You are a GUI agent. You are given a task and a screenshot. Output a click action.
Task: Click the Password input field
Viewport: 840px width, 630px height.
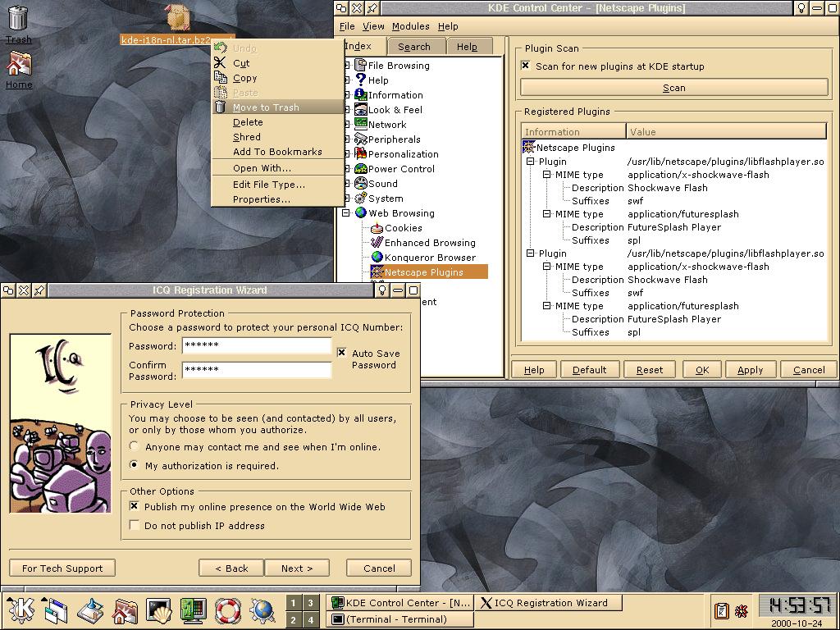[257, 345]
